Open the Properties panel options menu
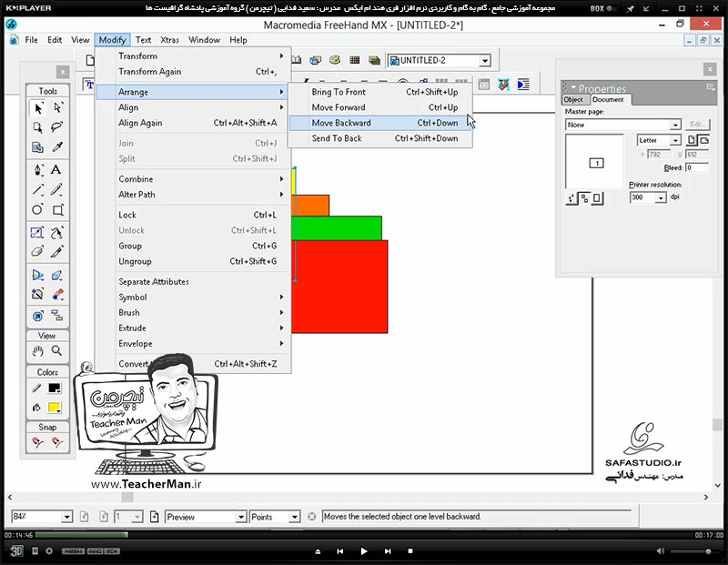728x565 pixels. (710, 86)
